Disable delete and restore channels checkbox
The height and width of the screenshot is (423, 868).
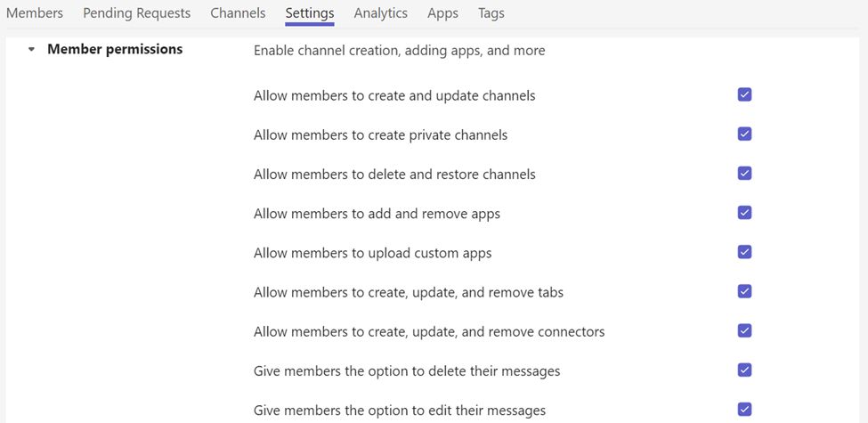(x=744, y=174)
